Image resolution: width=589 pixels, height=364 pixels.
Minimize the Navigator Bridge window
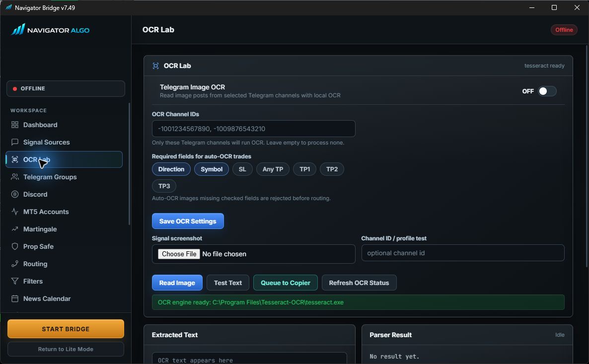[531, 7]
